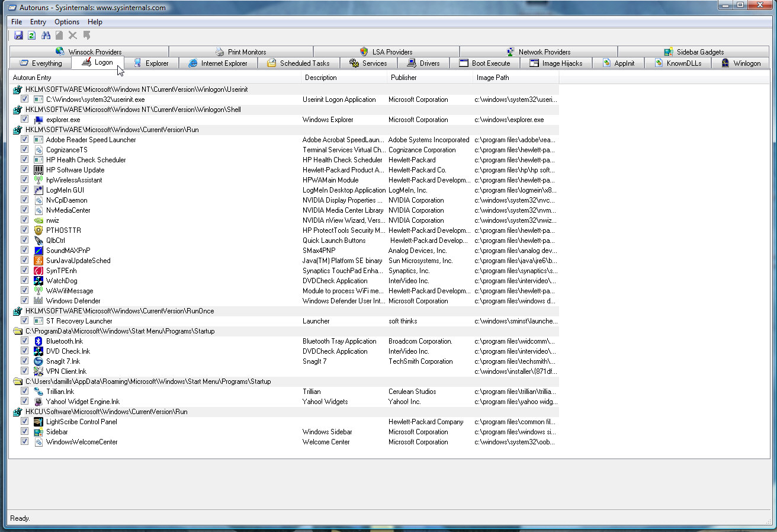
Task: Switch to the Image Hijacks tab
Action: [556, 63]
